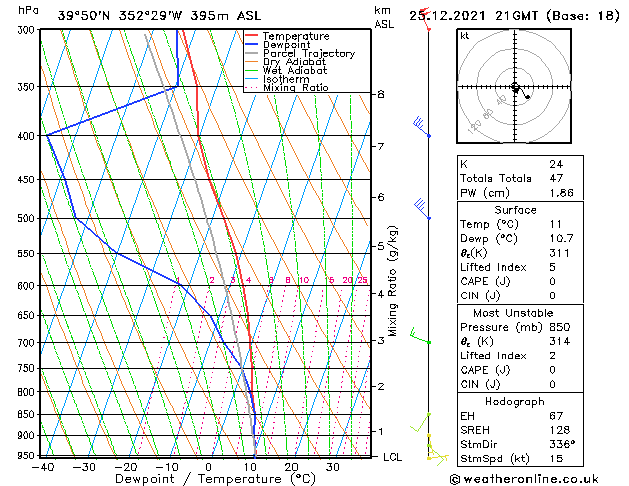The image size is (629, 486).
Task: Click the 'Dry Adiabat' legend entry
Action: (x=294, y=62)
